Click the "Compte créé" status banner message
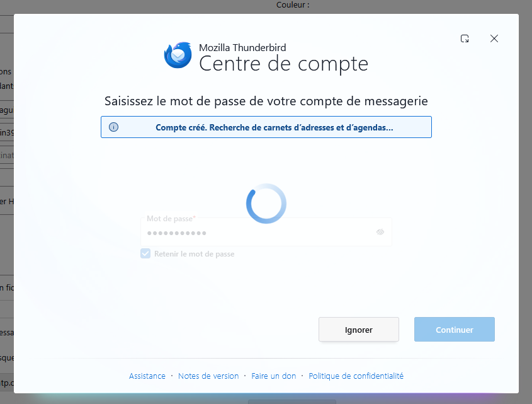Screen dimensions: 532x404 tap(274, 127)
